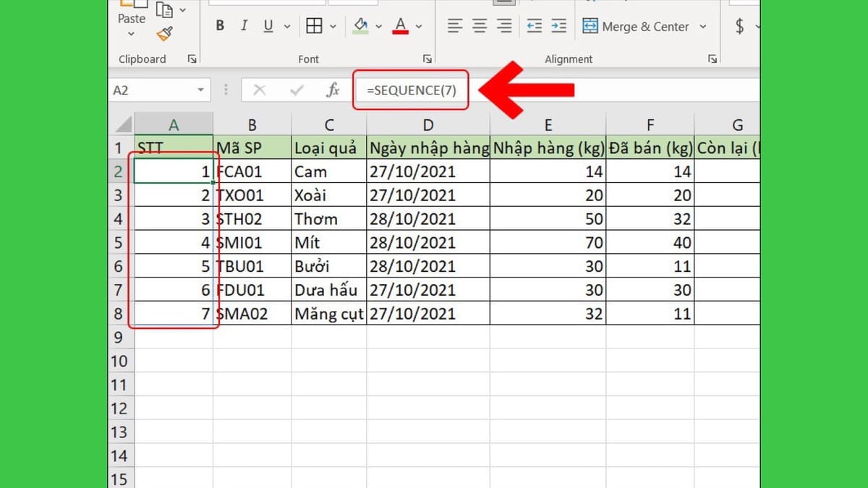Toggle Italic formatting
The width and height of the screenshot is (868, 488).
[244, 25]
